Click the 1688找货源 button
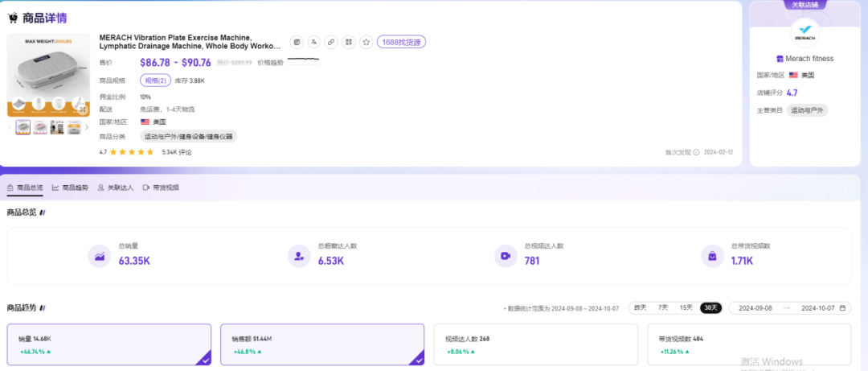The image size is (868, 371). click(401, 42)
